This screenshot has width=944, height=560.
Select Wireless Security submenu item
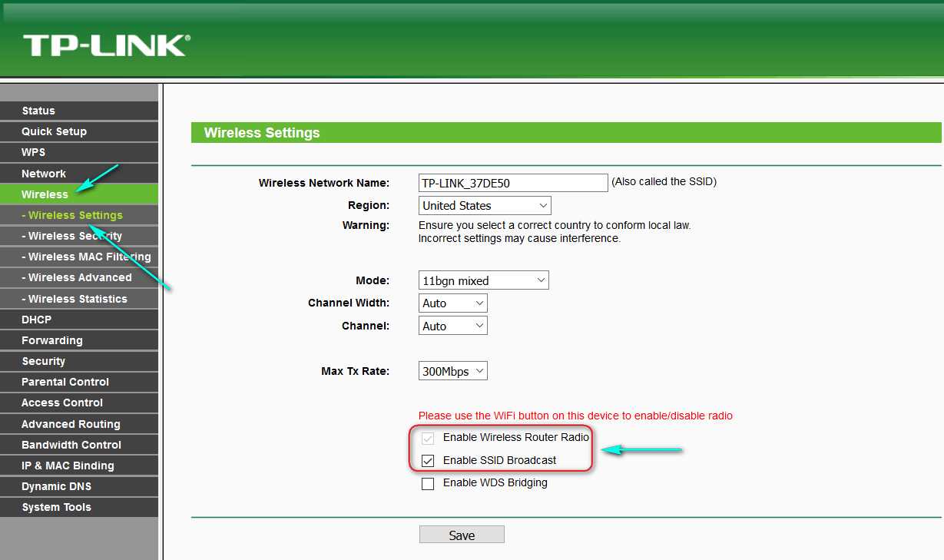tap(79, 236)
